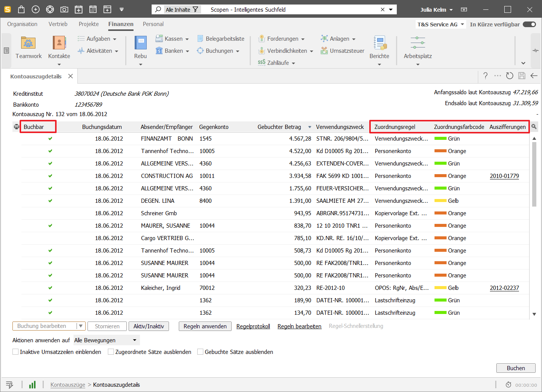
Task: Click the printer icon beside Buchbar column
Action: click(17, 127)
